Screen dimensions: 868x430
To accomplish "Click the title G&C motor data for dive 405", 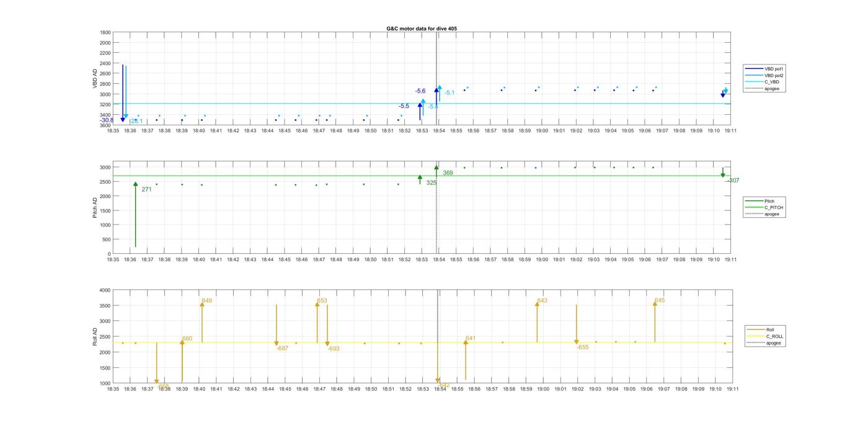I will pyautogui.click(x=422, y=29).
